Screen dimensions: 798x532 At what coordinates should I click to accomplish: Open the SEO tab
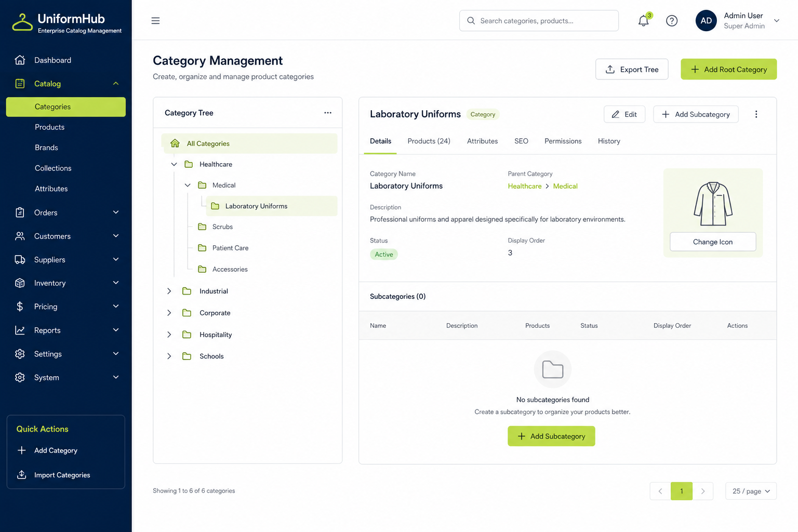[521, 141]
